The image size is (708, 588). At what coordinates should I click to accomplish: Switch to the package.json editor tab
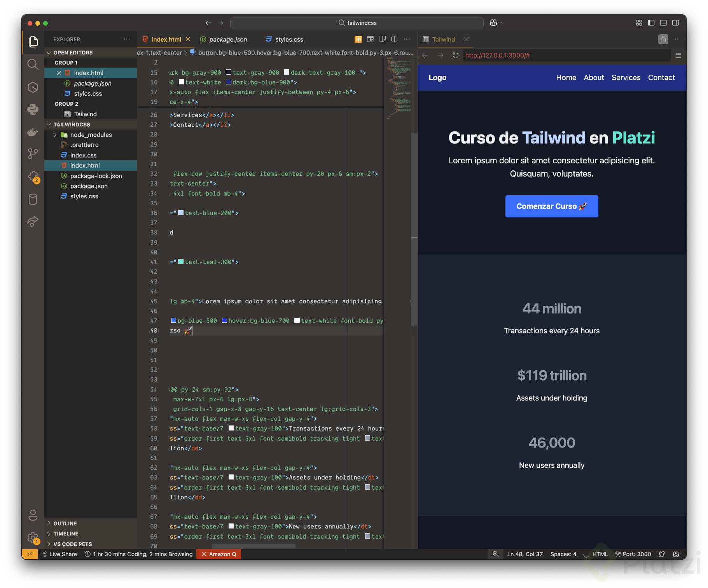[224, 39]
